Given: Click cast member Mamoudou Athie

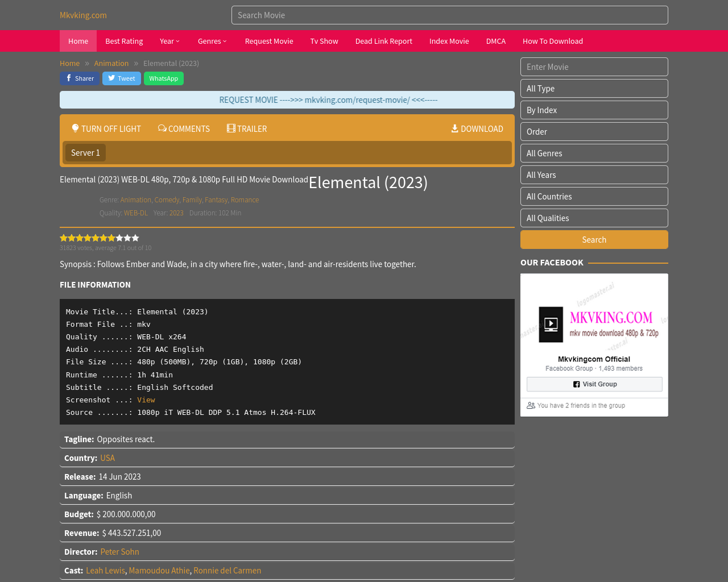Looking at the screenshot, I should (x=159, y=571).
